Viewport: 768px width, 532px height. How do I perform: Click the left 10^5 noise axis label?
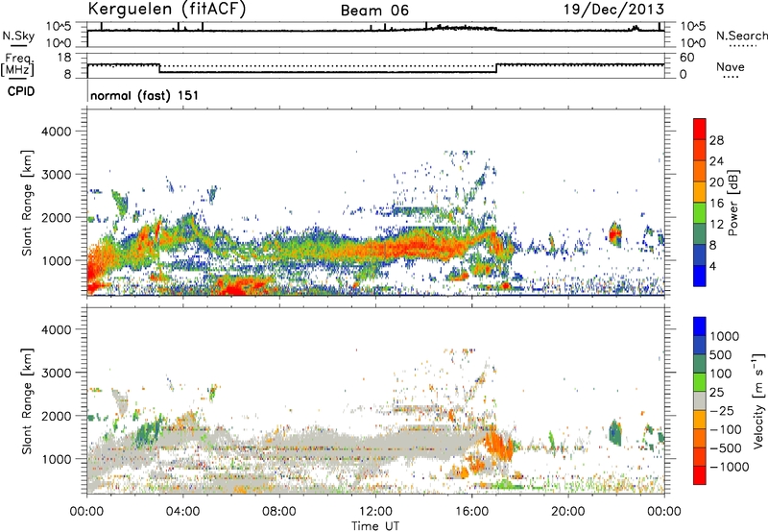(x=59, y=26)
